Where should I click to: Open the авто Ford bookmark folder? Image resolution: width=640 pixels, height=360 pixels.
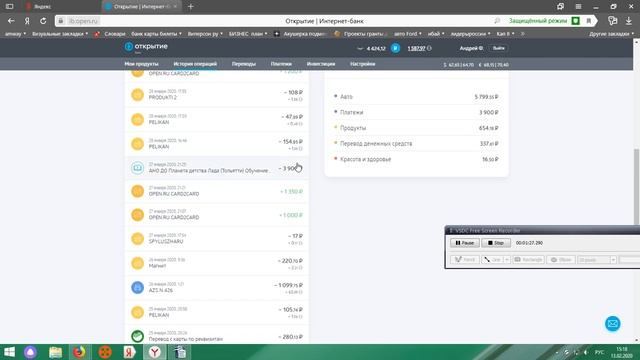(x=408, y=34)
